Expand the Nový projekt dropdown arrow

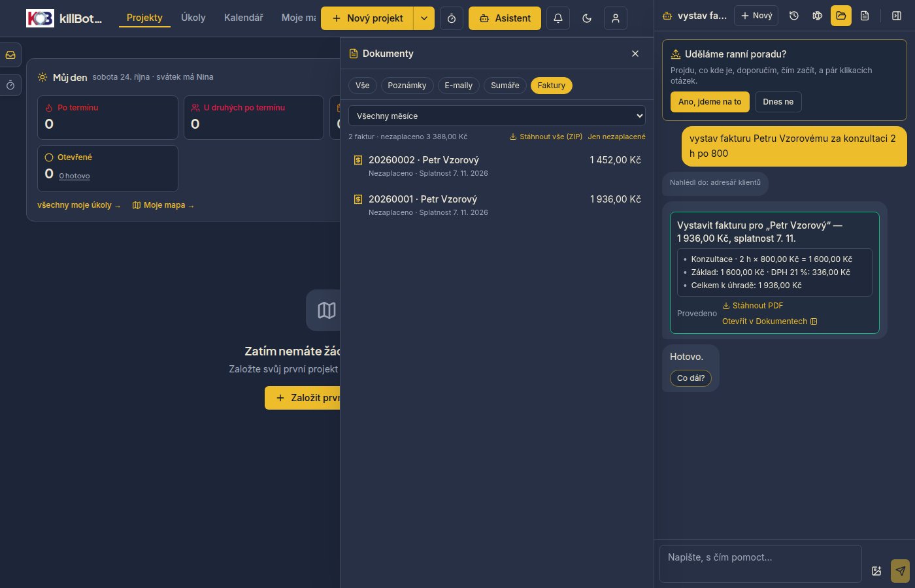(424, 18)
